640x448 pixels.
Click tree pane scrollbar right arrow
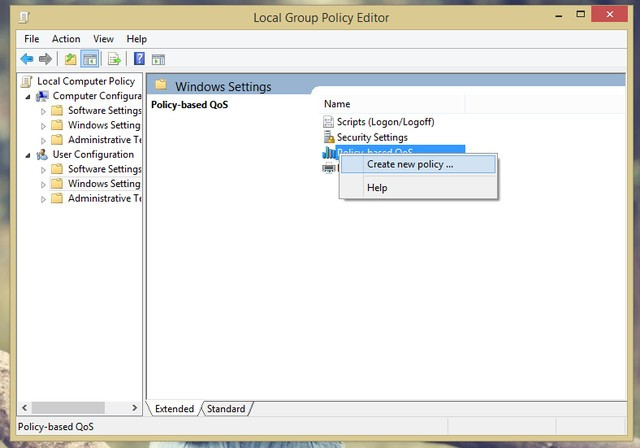coord(135,408)
